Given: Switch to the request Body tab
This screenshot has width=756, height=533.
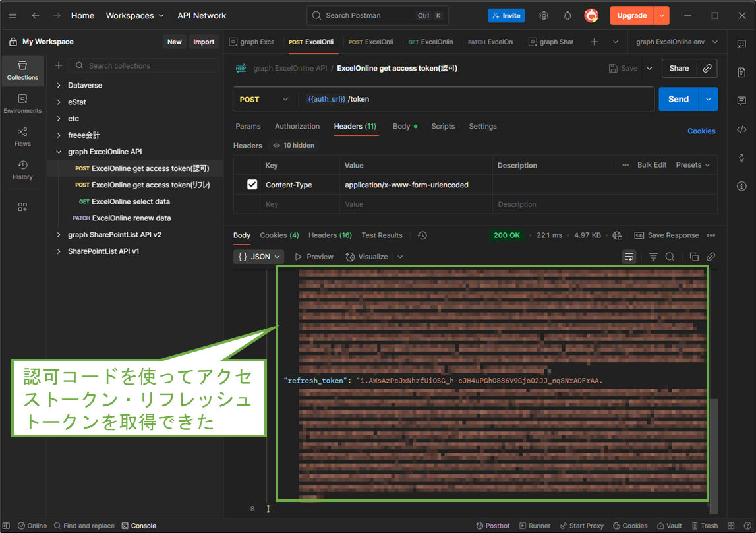Looking at the screenshot, I should pos(405,127).
